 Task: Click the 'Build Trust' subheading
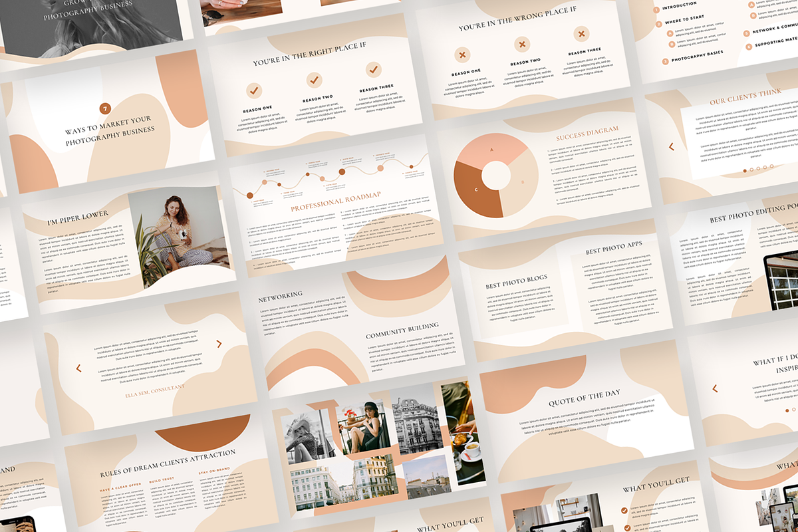tap(160, 481)
